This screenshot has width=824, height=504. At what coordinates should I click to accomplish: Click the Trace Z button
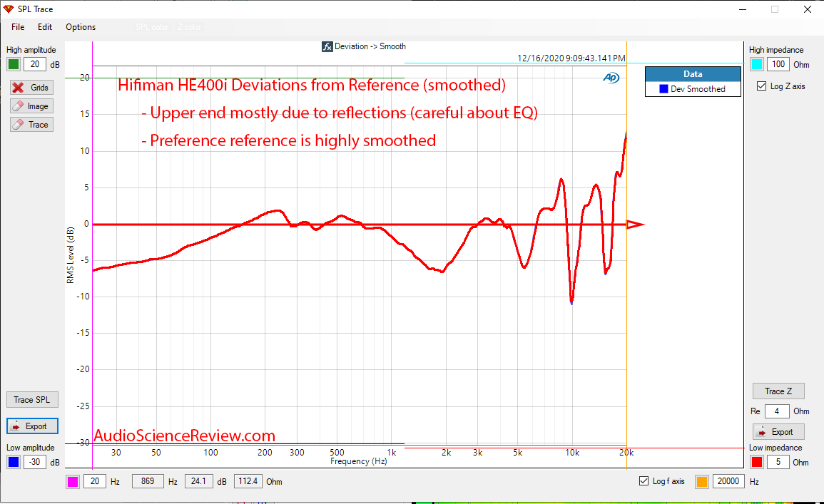(778, 391)
